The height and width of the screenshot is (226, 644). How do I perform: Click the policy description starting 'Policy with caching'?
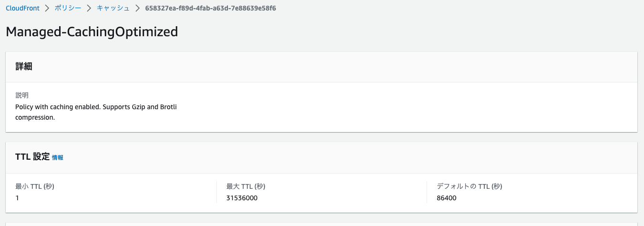click(96, 112)
